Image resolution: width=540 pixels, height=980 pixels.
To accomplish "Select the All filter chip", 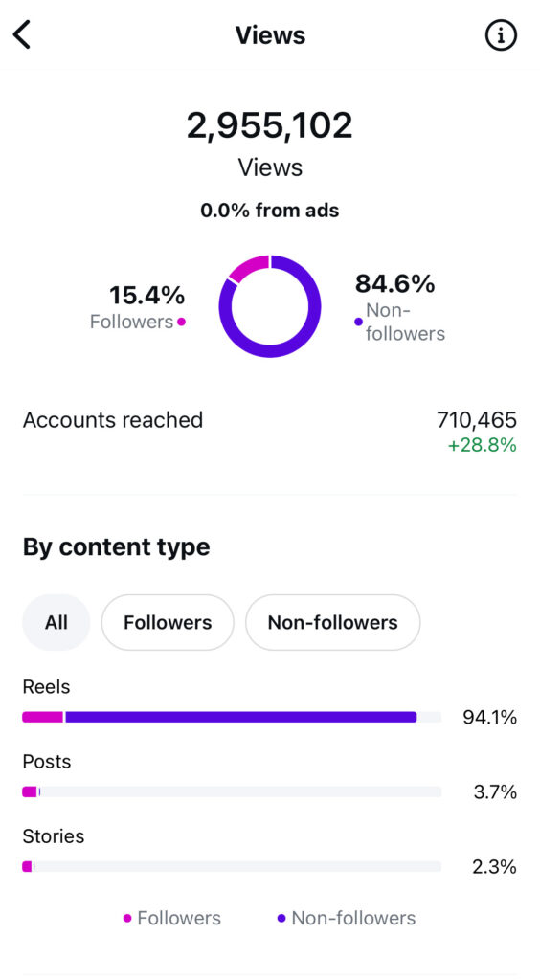I will [x=56, y=622].
